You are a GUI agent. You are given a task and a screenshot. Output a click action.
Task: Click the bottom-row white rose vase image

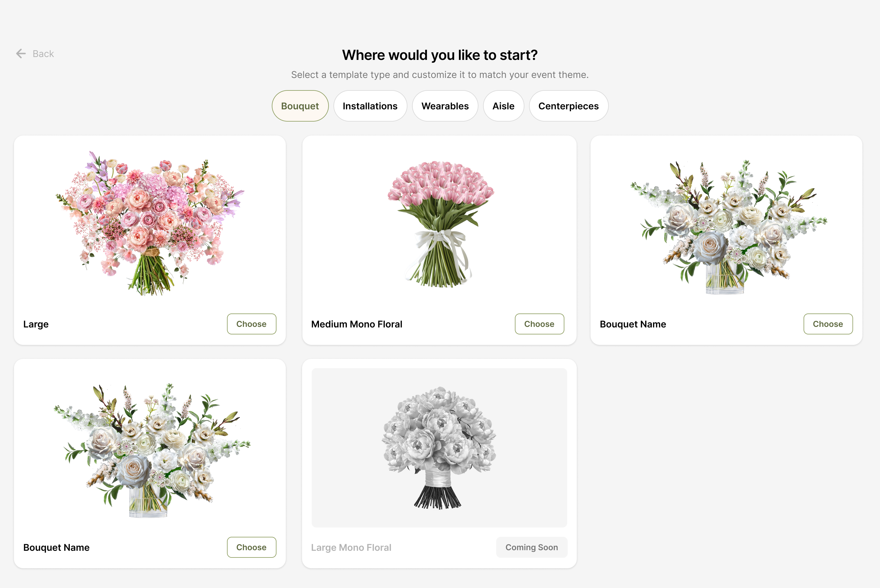[152, 450]
